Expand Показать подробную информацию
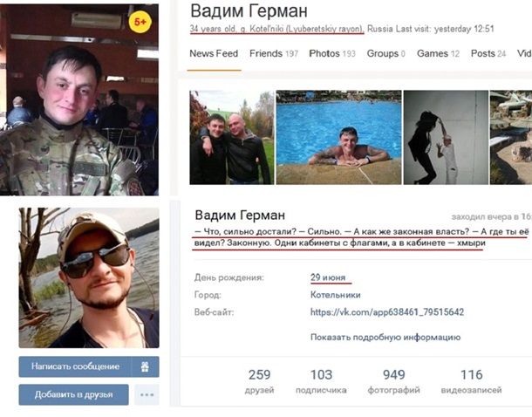Viewport: 532px width, 417px height. (x=385, y=338)
